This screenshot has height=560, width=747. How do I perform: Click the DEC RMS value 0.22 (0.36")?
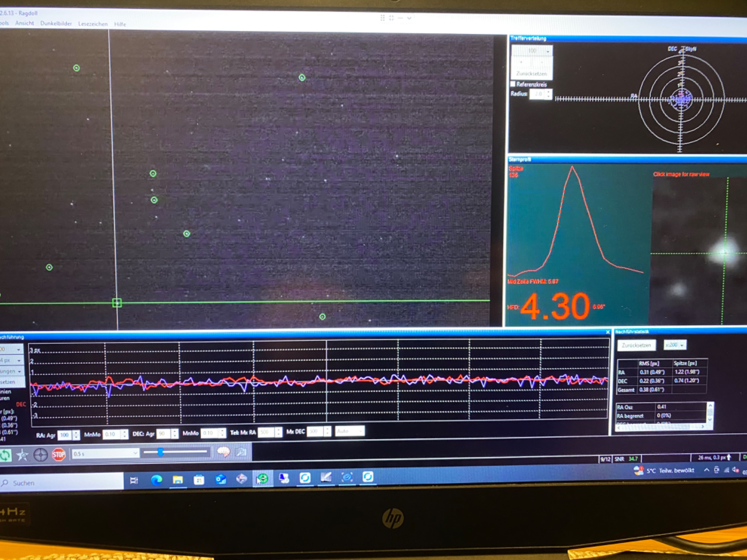click(652, 381)
